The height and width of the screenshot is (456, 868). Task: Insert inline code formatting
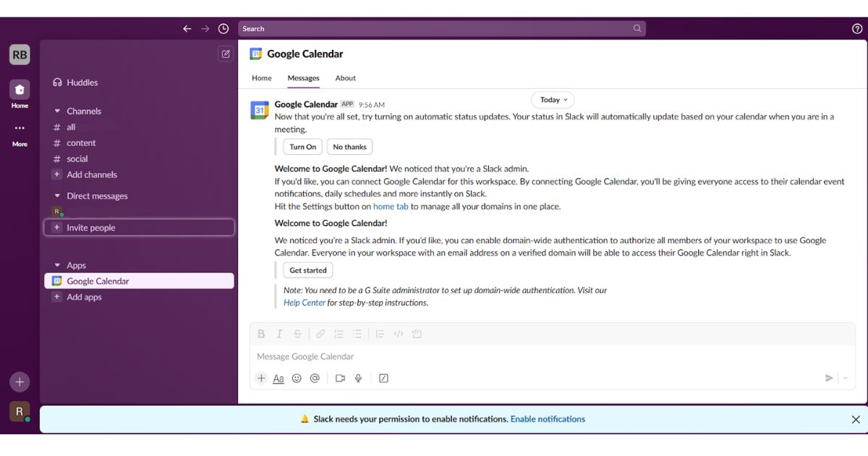point(398,334)
